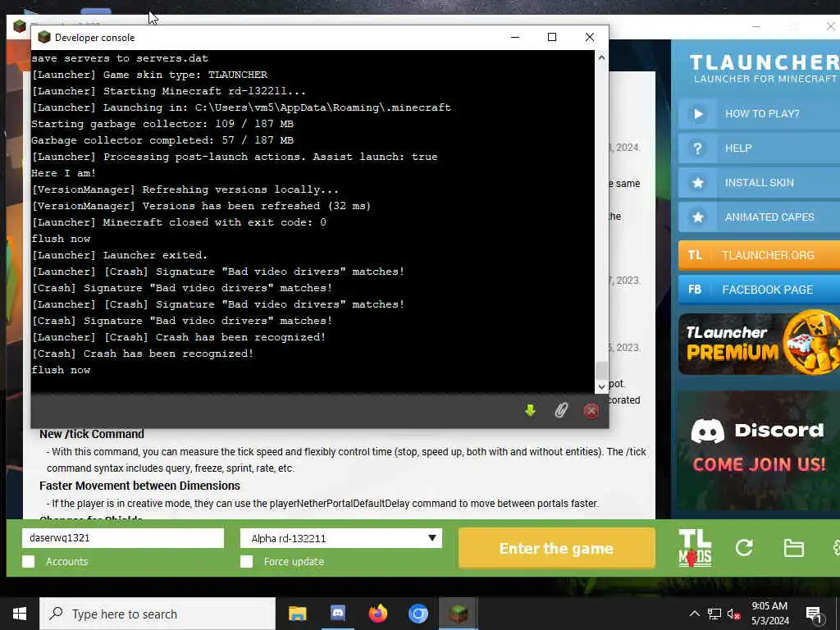Click the green scroll-down arrow in console

(x=531, y=411)
